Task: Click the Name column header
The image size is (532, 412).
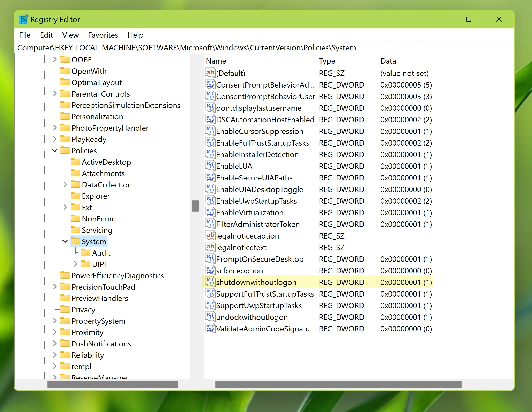Action: [x=261, y=61]
